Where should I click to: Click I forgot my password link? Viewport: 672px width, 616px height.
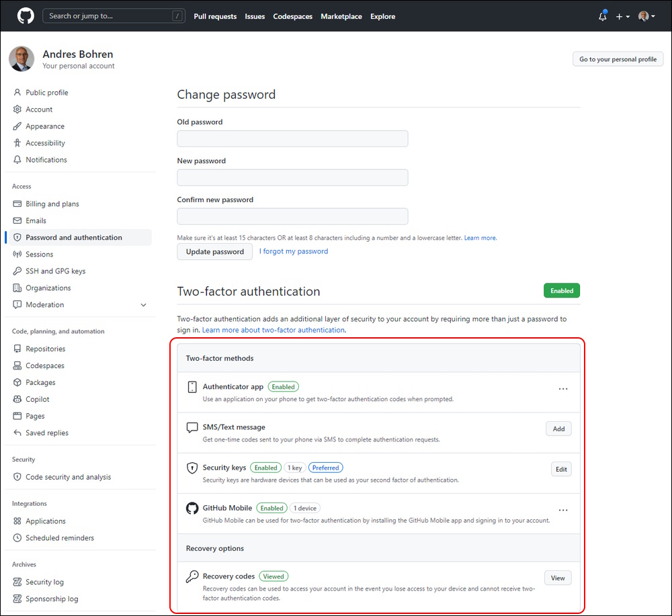tap(294, 251)
